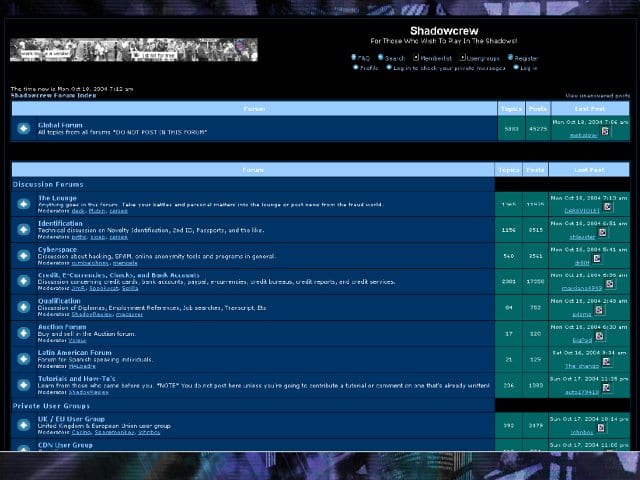Open the Cyberspace forum
This screenshot has width=640, height=480.
pos(57,249)
